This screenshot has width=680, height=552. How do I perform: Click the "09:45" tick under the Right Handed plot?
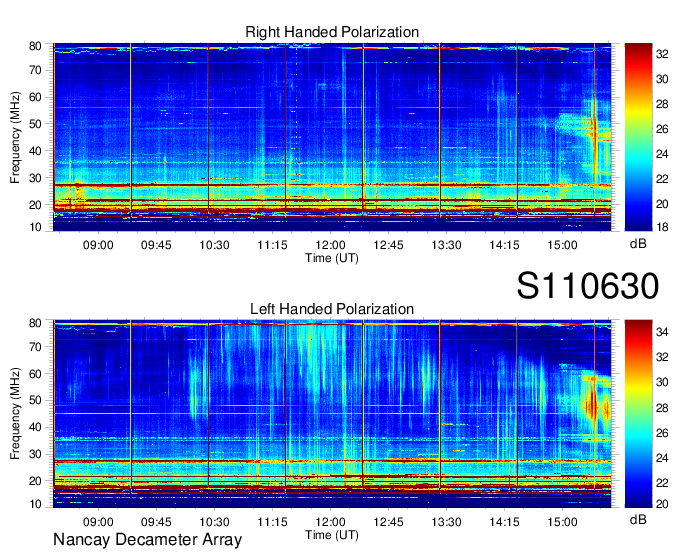[x=156, y=245]
